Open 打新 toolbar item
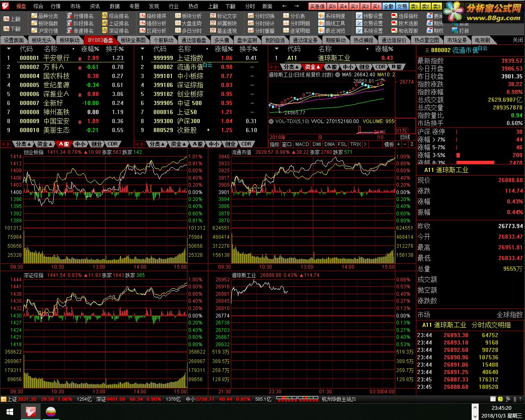 (x=460, y=31)
